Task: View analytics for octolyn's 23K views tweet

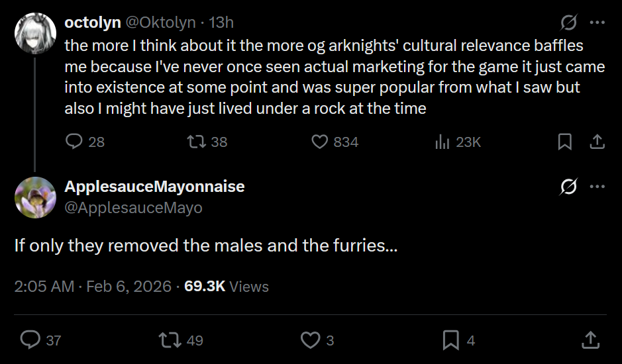Action: pos(442,142)
